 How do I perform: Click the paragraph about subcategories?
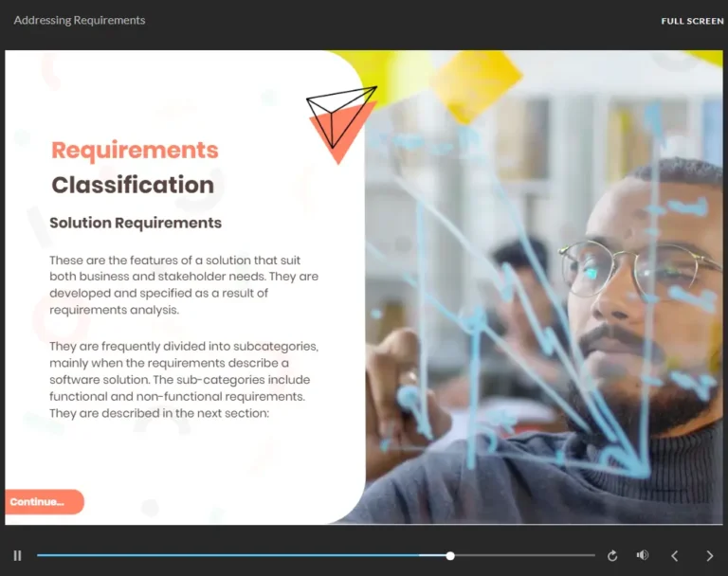(184, 380)
